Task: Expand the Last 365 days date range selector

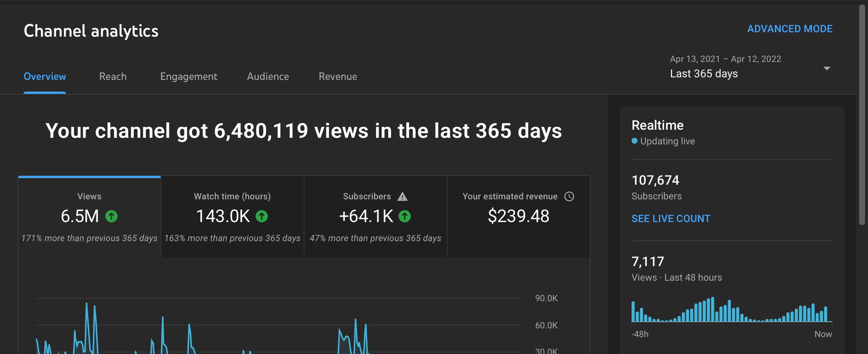Action: coord(704,73)
